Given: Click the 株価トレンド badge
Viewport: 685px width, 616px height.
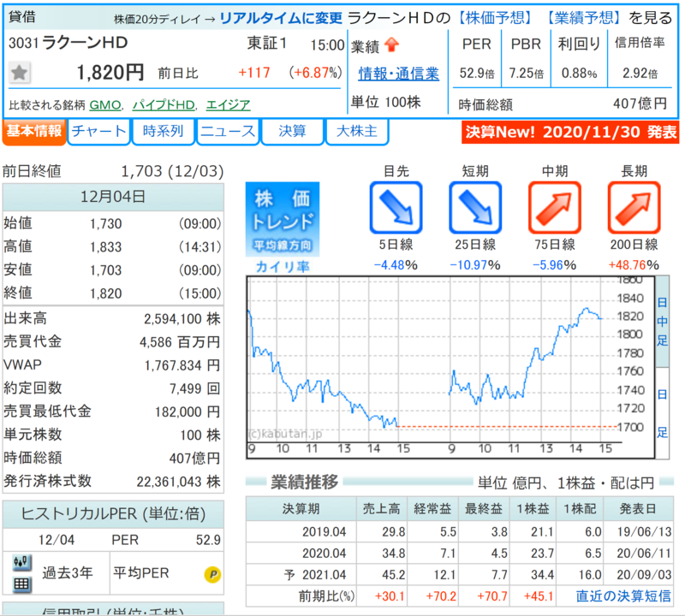Looking at the screenshot, I should tap(283, 219).
